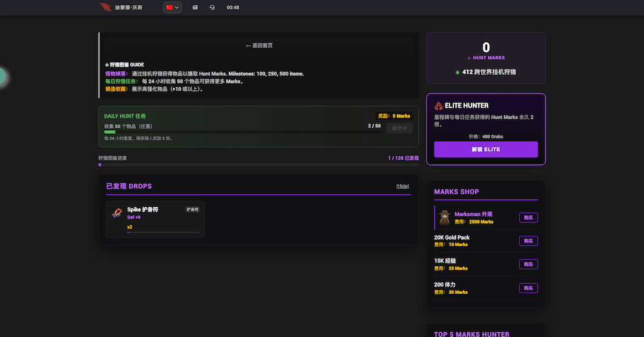Click the diamond icon next to Hunt Marks
This screenshot has width=644, height=337.
(469, 58)
